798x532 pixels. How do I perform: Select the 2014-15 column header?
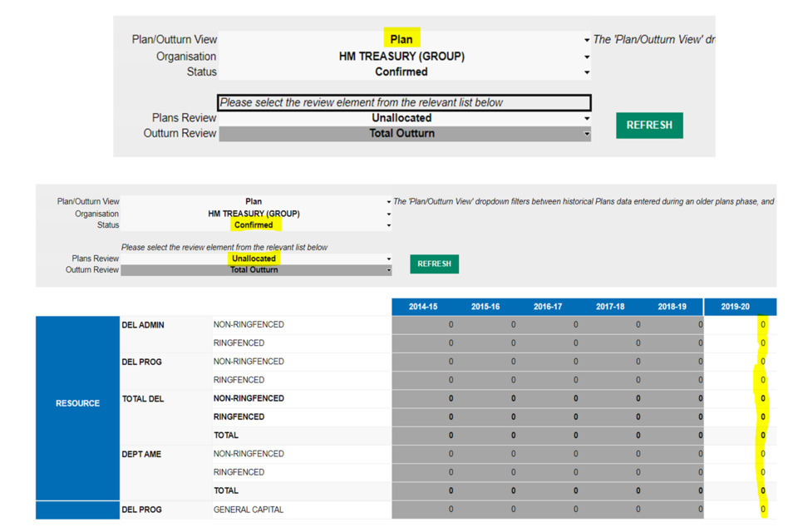pyautogui.click(x=422, y=307)
